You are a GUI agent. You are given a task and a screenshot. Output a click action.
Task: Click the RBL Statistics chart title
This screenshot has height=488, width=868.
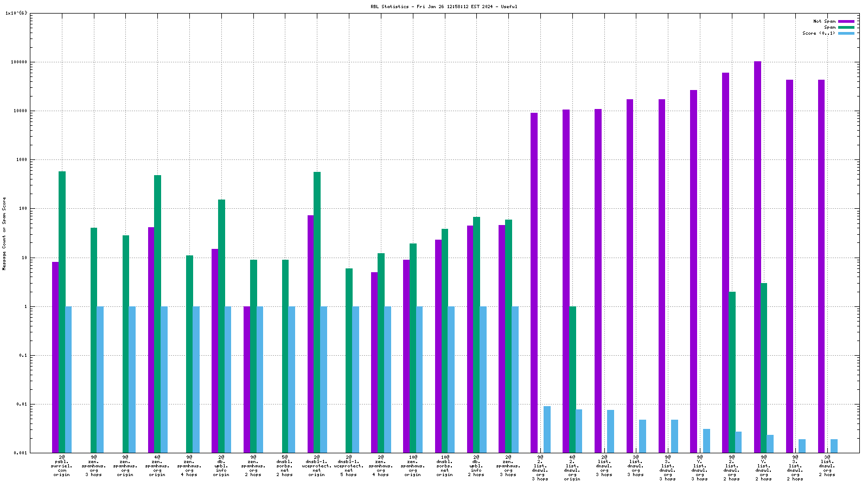click(443, 7)
